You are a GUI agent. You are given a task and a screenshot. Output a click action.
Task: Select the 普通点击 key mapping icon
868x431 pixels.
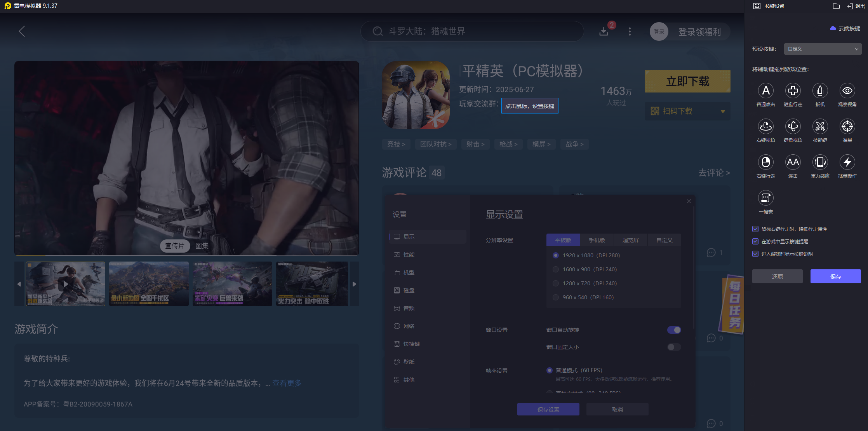pos(765,91)
